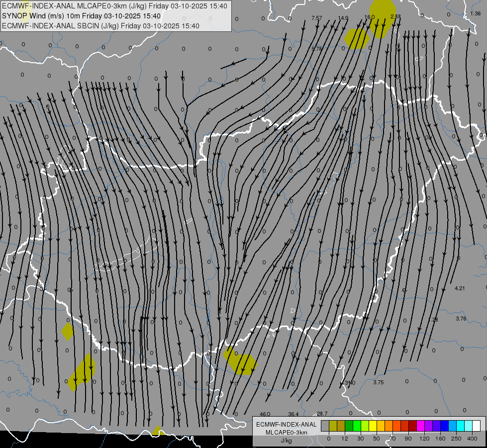Click the gray swatch in the legend
The image size is (487, 448).
coord(325,426)
